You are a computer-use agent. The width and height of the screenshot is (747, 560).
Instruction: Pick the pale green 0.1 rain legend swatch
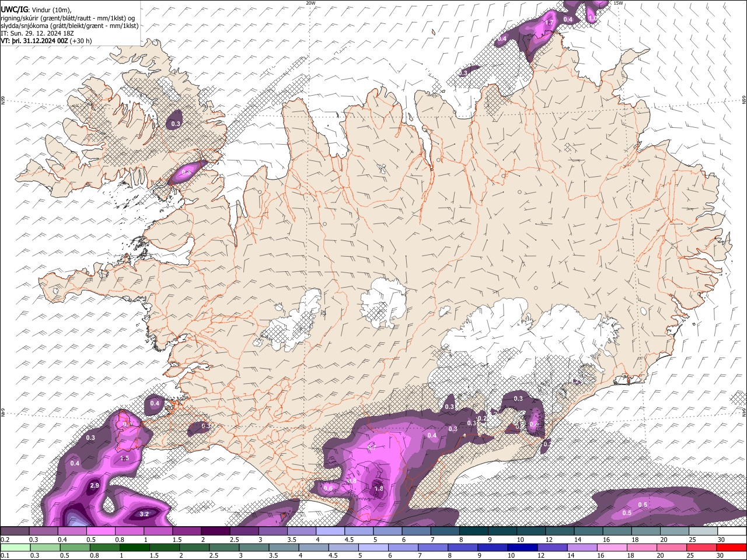pyautogui.click(x=15, y=547)
